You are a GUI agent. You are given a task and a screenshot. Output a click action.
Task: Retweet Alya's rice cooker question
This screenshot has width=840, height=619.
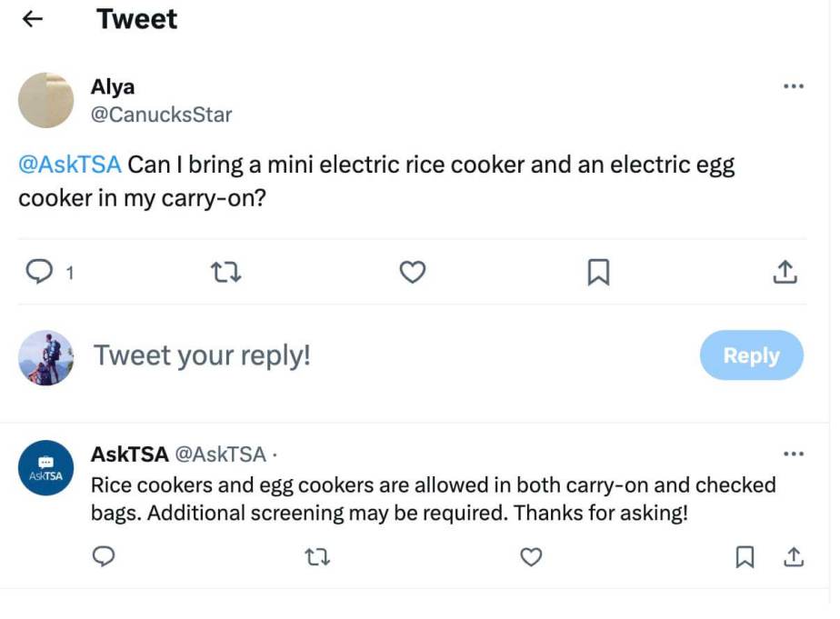point(225,272)
